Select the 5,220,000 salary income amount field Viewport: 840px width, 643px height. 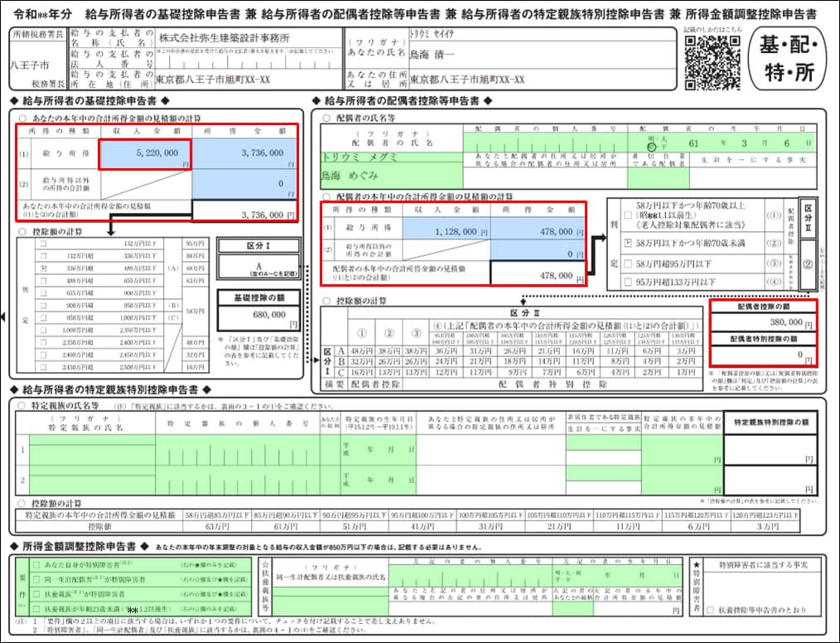tap(145, 153)
